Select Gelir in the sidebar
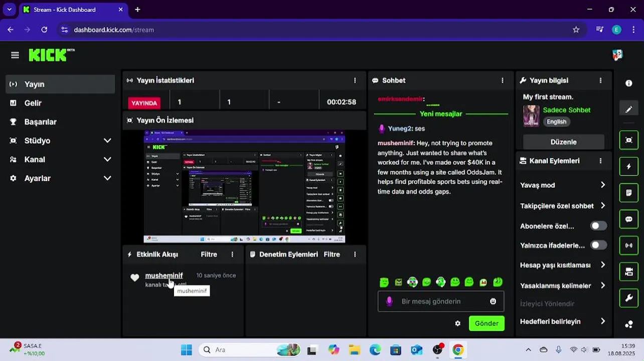 tap(60, 103)
